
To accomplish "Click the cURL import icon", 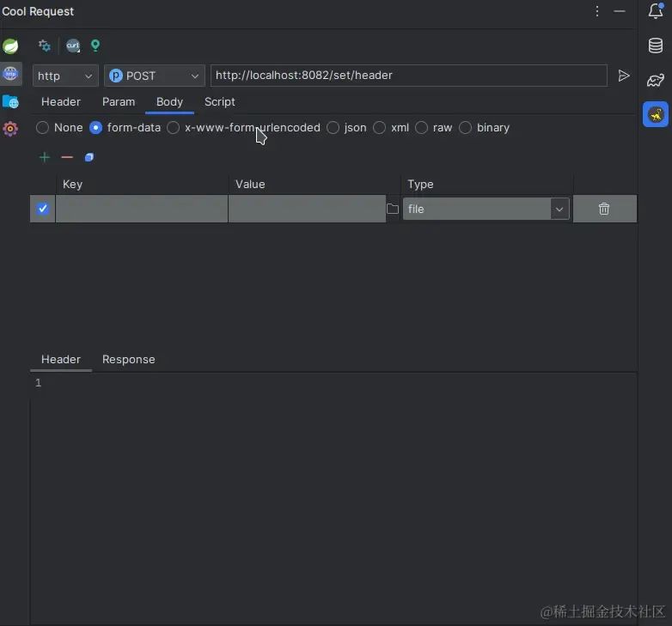I will point(73,46).
